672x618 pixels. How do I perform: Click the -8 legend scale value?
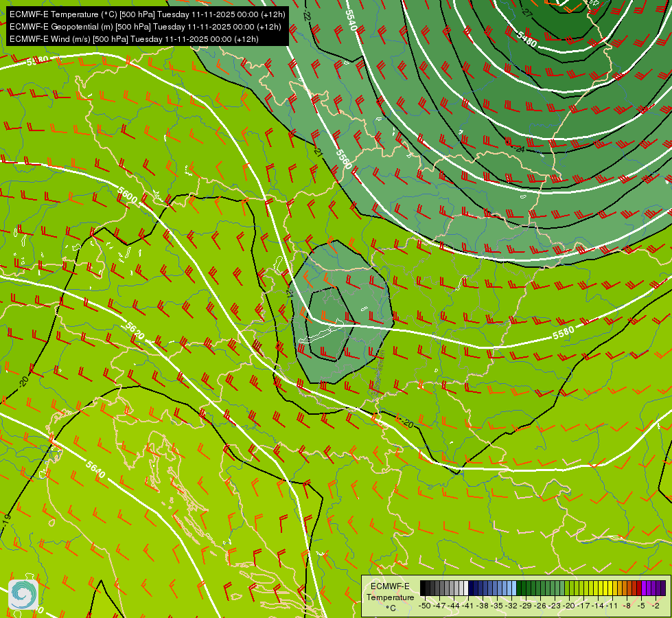[x=627, y=606]
